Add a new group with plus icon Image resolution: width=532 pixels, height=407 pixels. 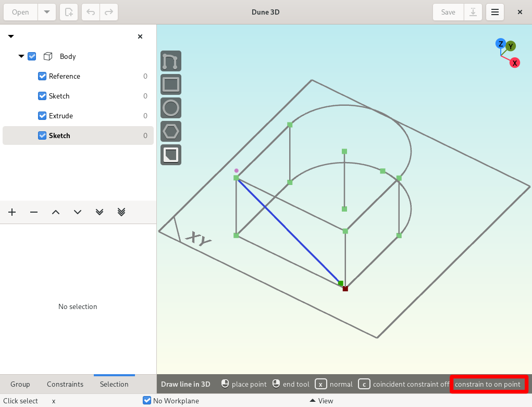12,212
